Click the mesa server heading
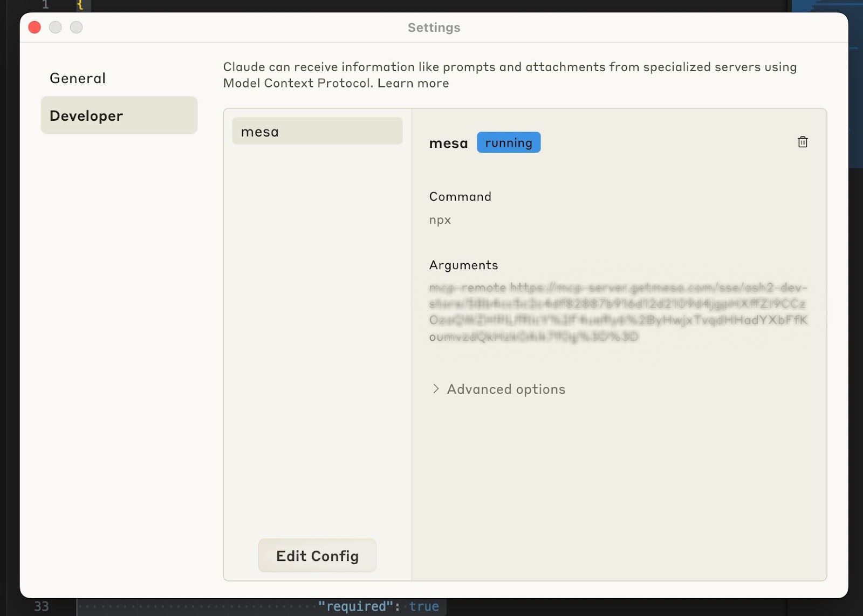Image resolution: width=863 pixels, height=616 pixels. point(448,143)
